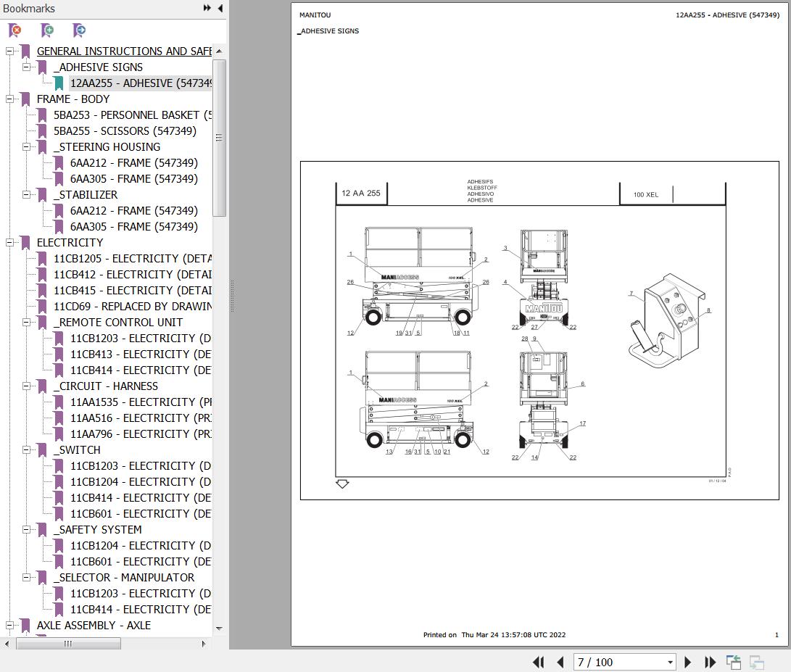Open 11CB601 - ELECTRICITY under Safety System

pos(141,562)
